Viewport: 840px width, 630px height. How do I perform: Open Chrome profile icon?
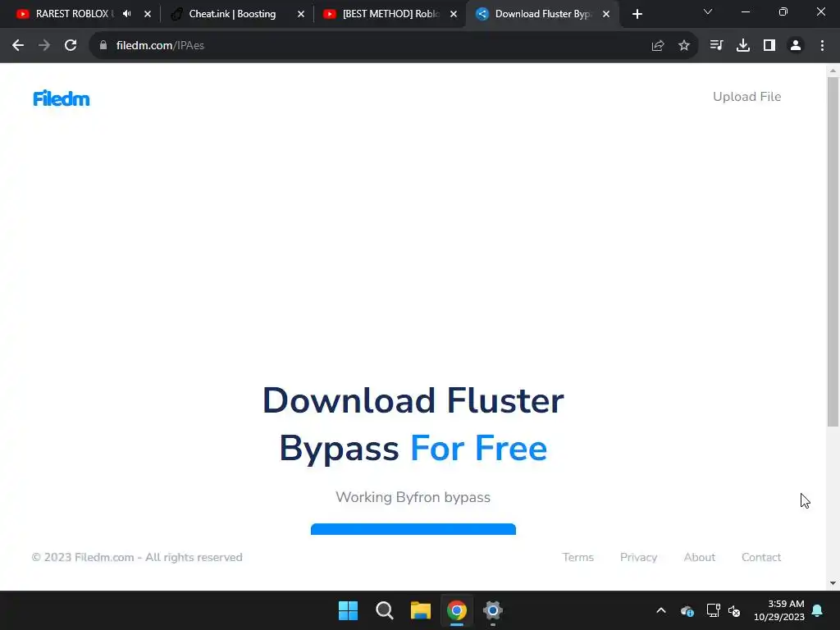796,46
